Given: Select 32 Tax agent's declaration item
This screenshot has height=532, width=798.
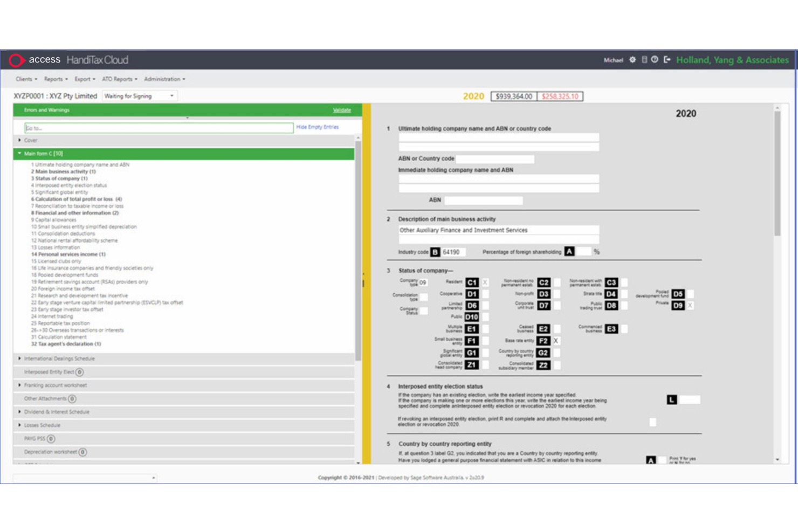Looking at the screenshot, I should (x=66, y=344).
